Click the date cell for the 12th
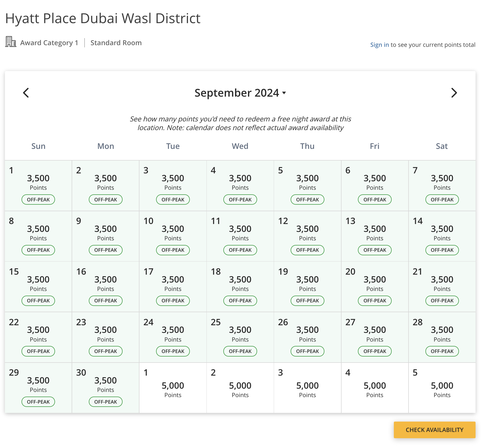This screenshot has width=481, height=448. click(308, 236)
